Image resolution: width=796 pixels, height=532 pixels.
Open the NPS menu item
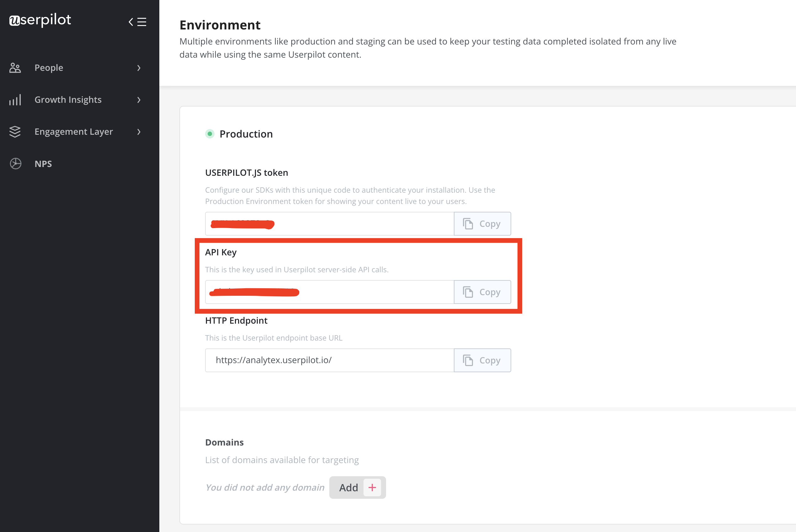43,164
